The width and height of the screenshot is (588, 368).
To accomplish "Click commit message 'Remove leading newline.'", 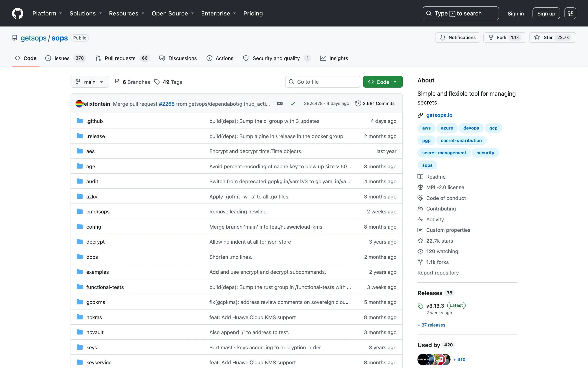I will pyautogui.click(x=238, y=211).
